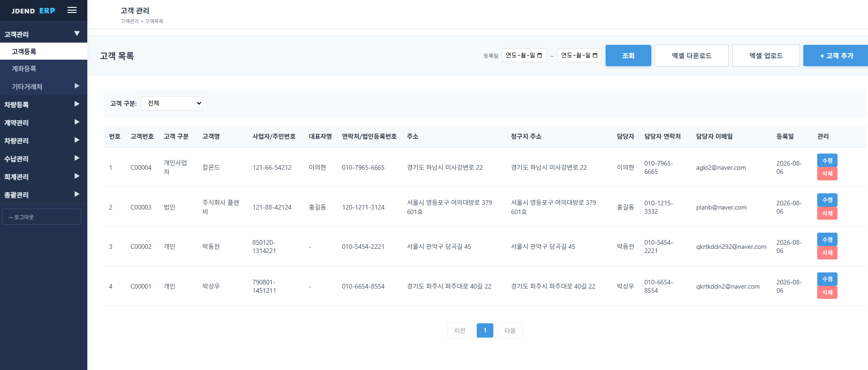The width and height of the screenshot is (868, 370).
Task: Select 고객등록 in the sidebar
Action: coord(43,51)
